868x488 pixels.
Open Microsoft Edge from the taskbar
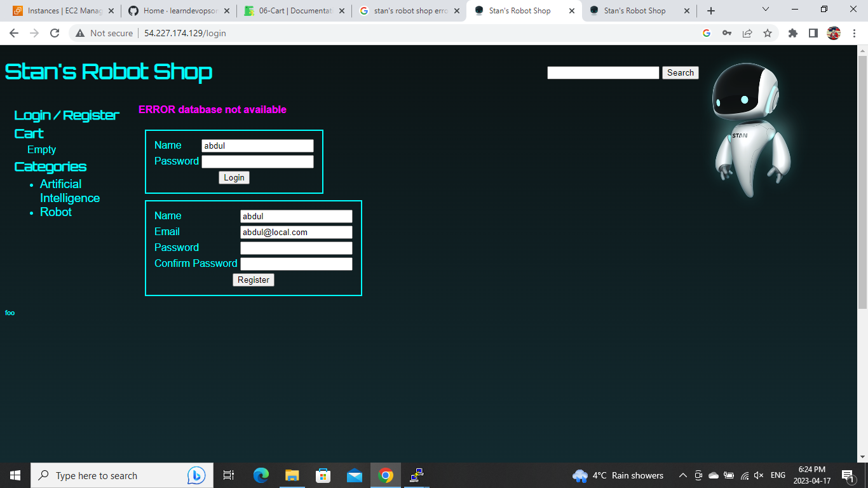click(261, 475)
